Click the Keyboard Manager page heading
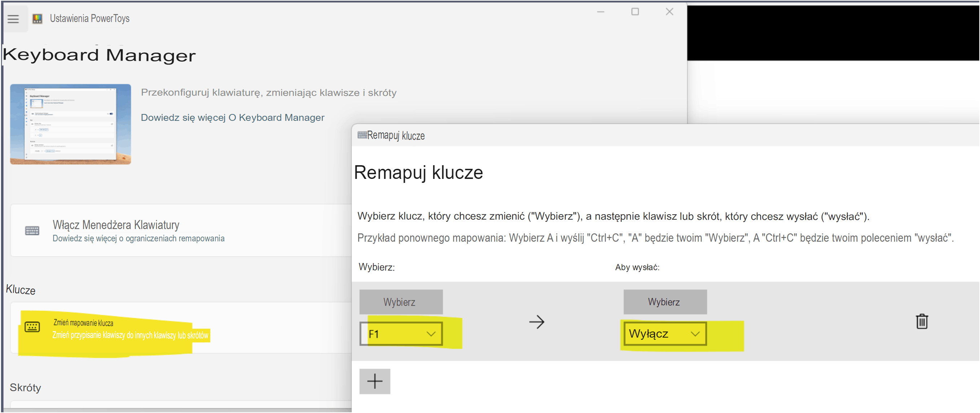The width and height of the screenshot is (980, 413). tap(99, 55)
